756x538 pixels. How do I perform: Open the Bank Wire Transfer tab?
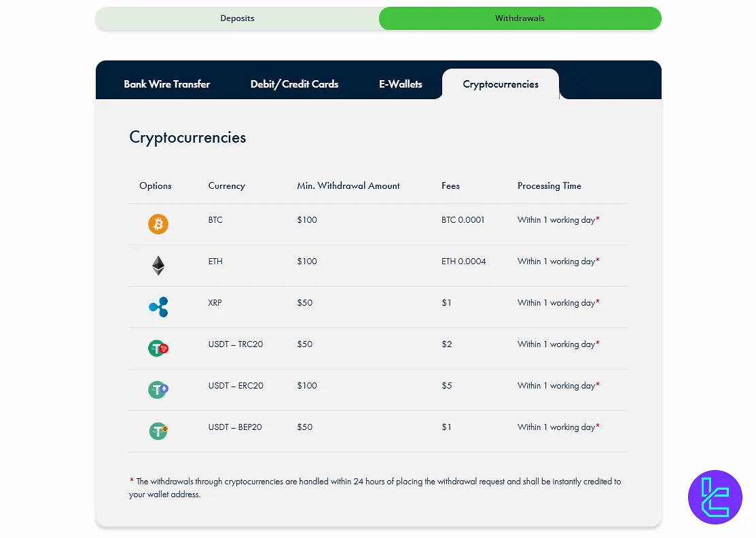167,84
